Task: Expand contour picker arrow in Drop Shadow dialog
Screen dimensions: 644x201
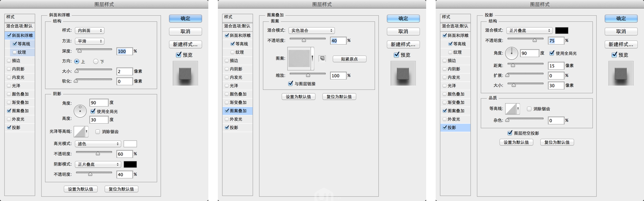Action: pos(518,109)
